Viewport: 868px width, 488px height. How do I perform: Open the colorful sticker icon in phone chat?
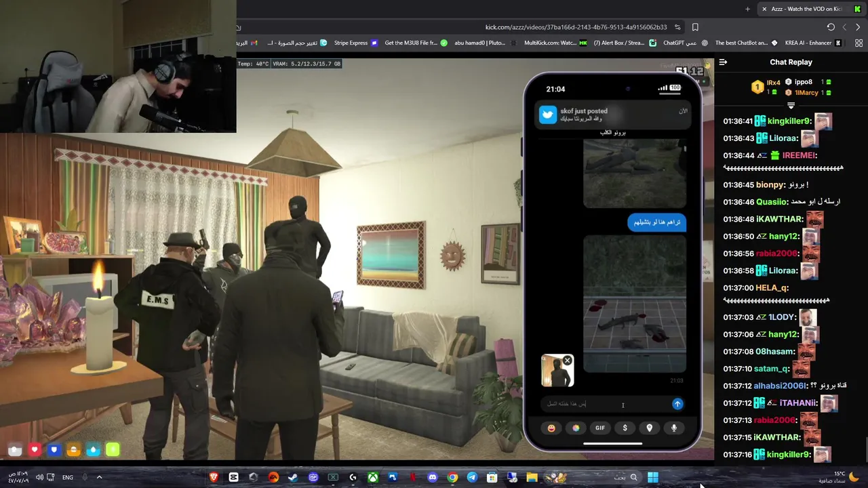pyautogui.click(x=576, y=428)
